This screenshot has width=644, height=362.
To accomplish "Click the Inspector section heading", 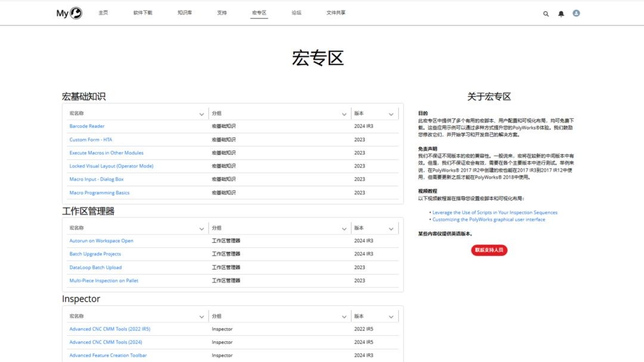I will coord(81,299).
